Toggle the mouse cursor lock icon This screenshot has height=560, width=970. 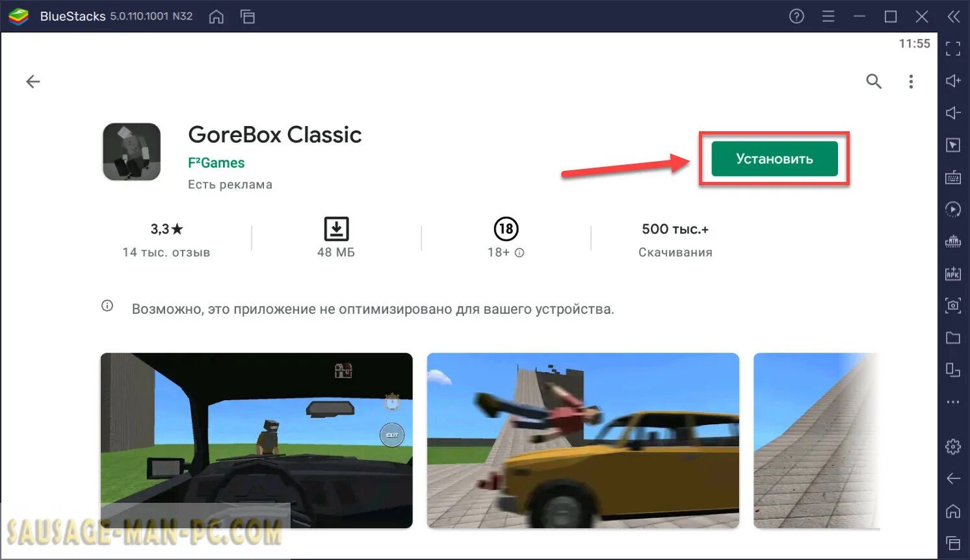point(953,145)
